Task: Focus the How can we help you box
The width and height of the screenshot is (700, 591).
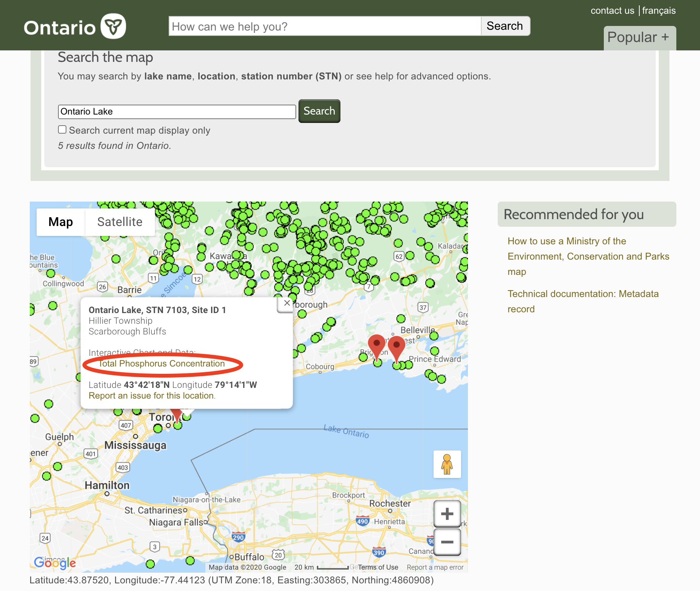Action: click(324, 26)
